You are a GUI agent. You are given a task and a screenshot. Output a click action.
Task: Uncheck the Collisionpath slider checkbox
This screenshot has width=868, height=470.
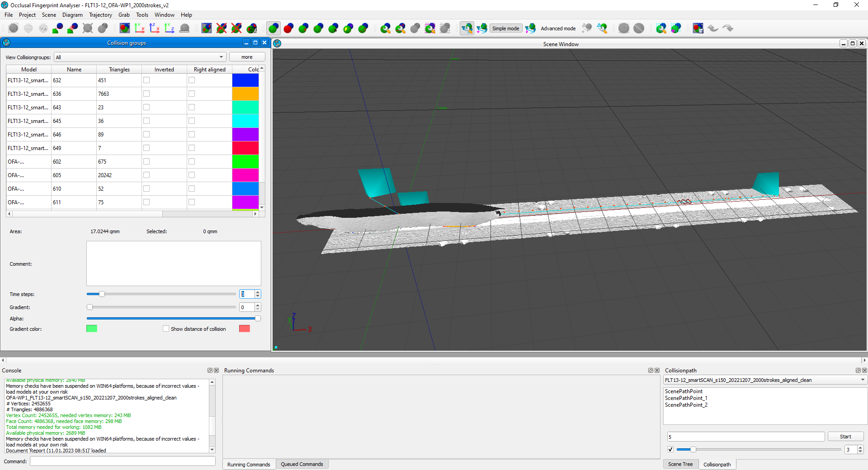click(x=670, y=450)
